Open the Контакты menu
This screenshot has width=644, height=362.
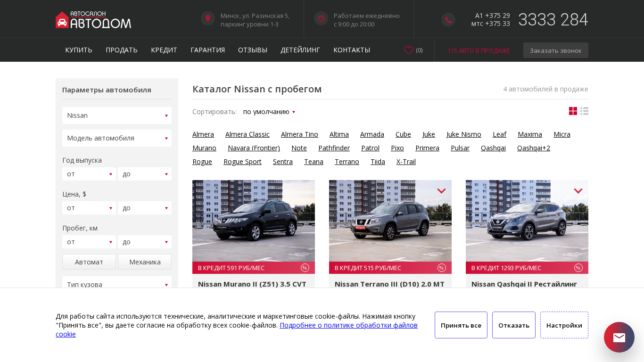point(352,50)
